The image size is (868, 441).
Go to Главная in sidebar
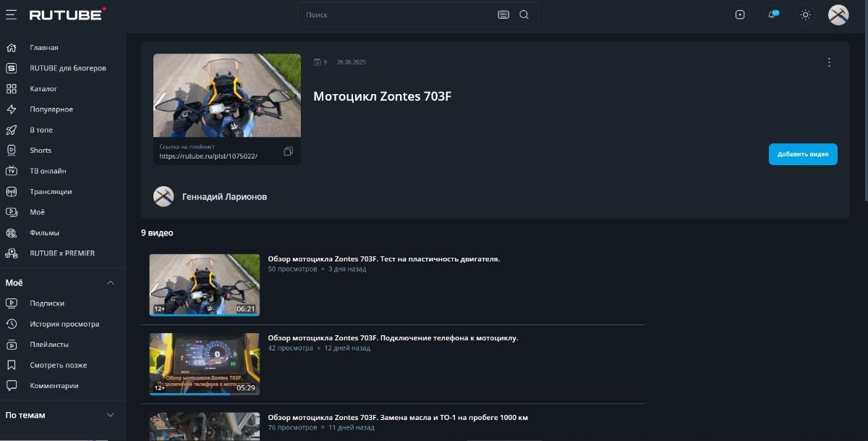coord(44,48)
